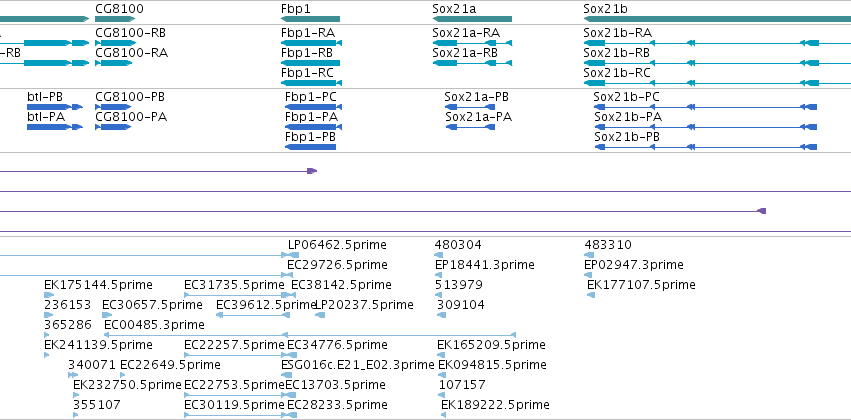Select the EC31735.5prime EST feature
Viewport: 851px width, 420px height.
click(240, 295)
